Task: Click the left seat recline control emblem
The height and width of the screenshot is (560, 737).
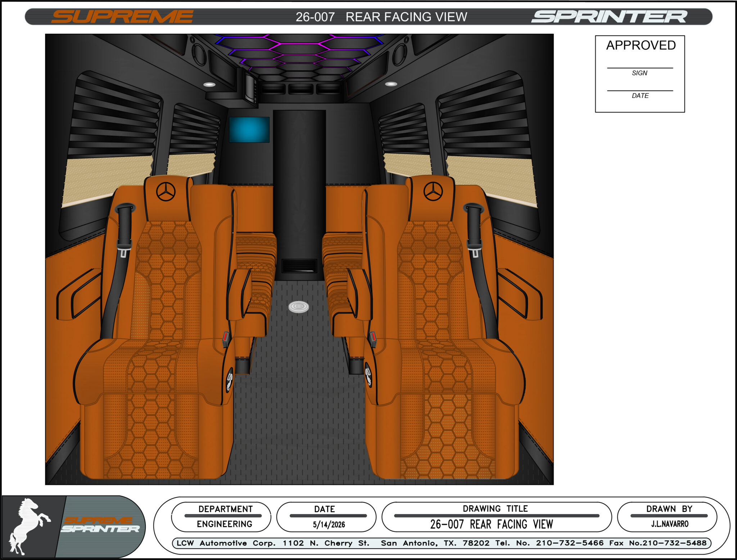Action: pos(230,380)
